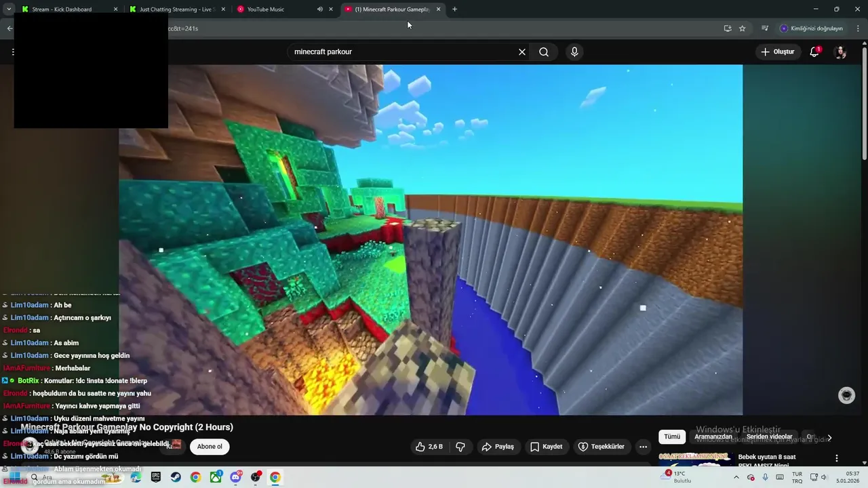This screenshot has width=868, height=488.
Task: Open Discord from the taskbar
Action: tap(235, 477)
